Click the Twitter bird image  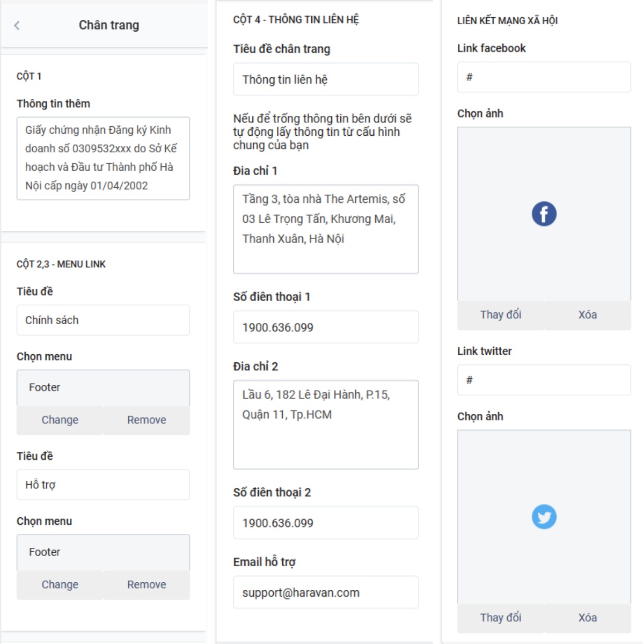pos(544,517)
